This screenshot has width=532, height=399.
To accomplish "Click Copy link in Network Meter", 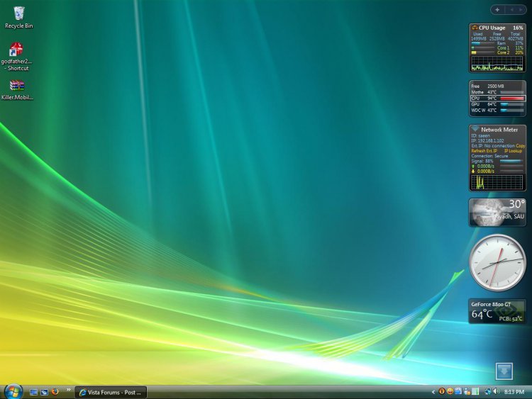I will (521, 146).
